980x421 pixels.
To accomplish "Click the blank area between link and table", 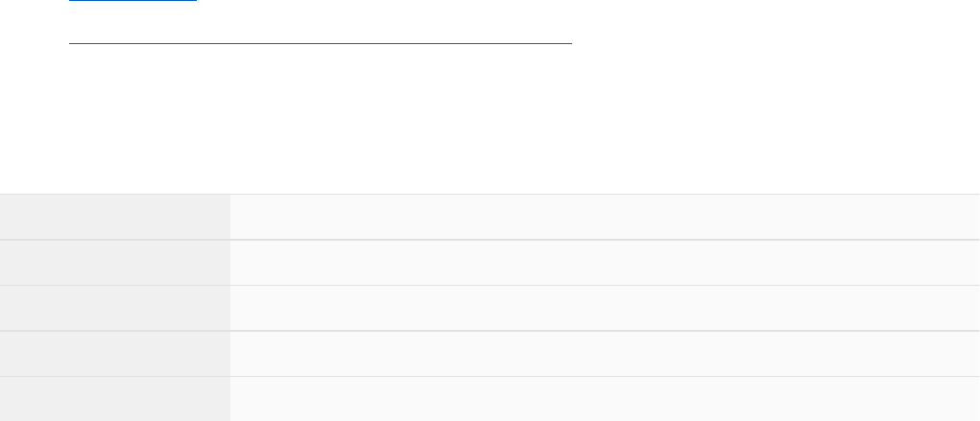I will pyautogui.click(x=490, y=120).
